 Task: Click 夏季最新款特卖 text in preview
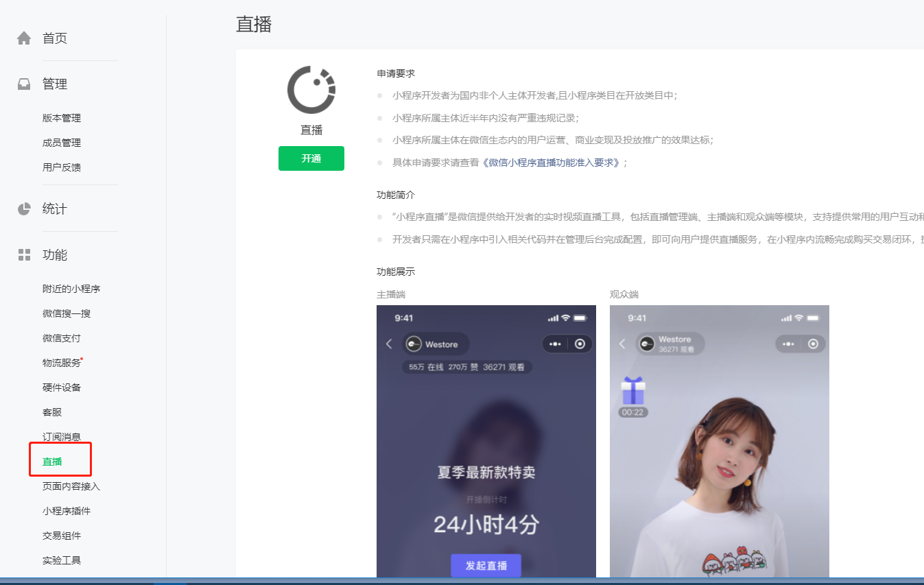486,472
